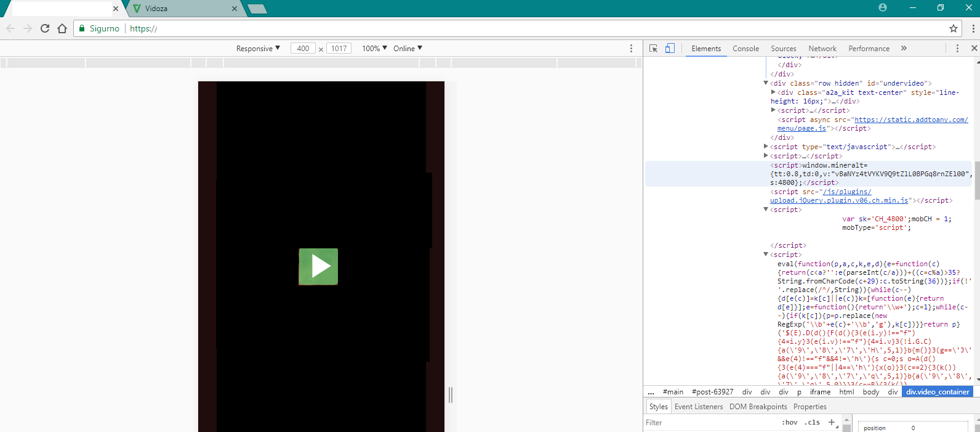Open the 100% zoom dropdown

click(374, 48)
